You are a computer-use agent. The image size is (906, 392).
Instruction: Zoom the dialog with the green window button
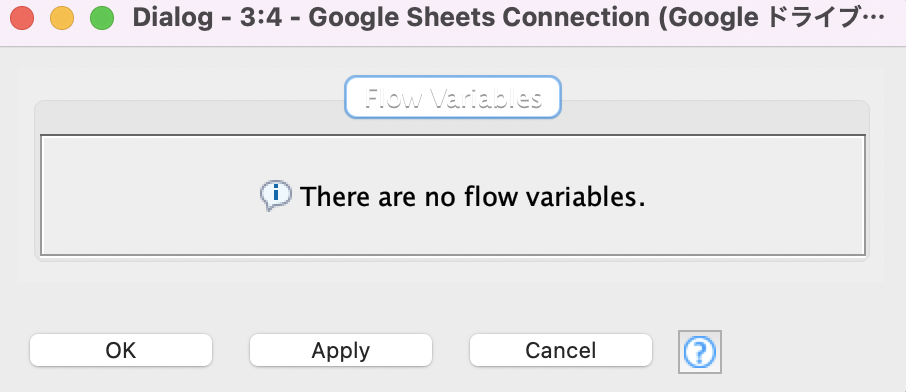[102, 19]
